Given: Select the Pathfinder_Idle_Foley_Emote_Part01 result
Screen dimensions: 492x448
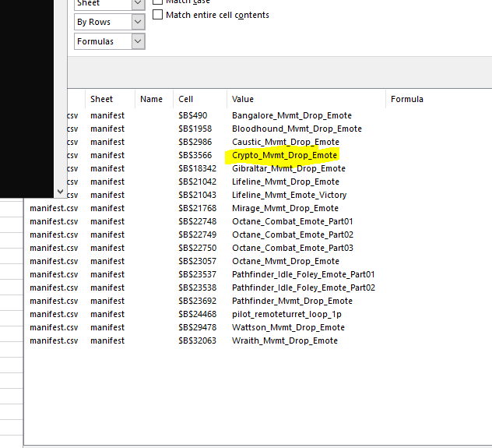Looking at the screenshot, I should click(x=303, y=274).
